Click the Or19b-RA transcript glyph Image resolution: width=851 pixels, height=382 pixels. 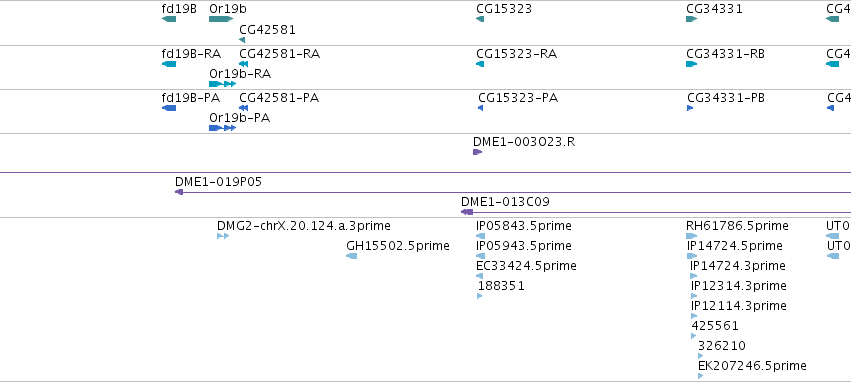(x=223, y=84)
